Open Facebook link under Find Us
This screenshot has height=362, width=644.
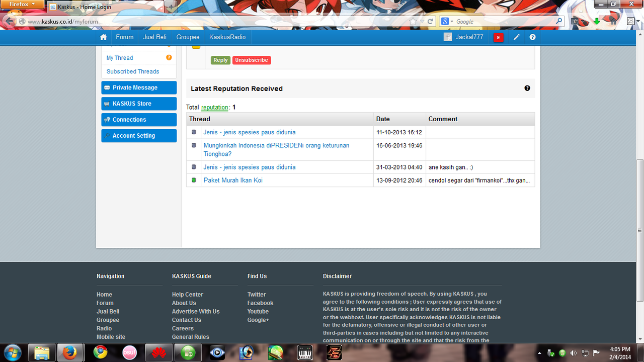coord(260,303)
